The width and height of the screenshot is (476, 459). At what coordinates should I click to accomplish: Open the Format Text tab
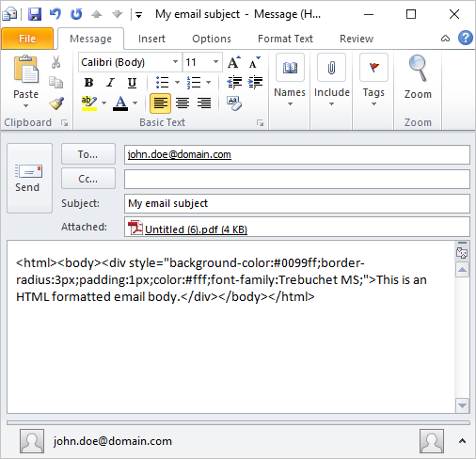[285, 39]
